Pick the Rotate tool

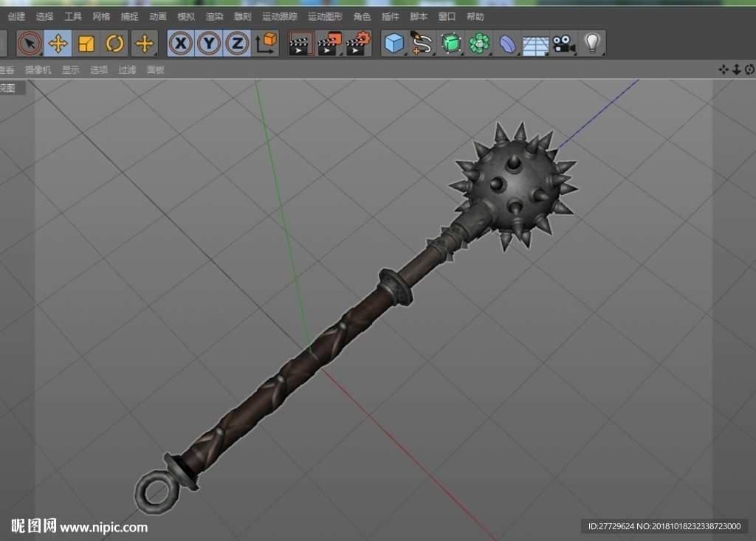tap(114, 44)
